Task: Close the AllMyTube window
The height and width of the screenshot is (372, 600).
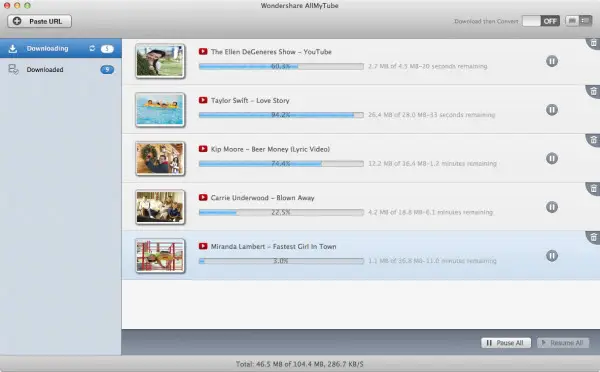Action: click(7, 5)
